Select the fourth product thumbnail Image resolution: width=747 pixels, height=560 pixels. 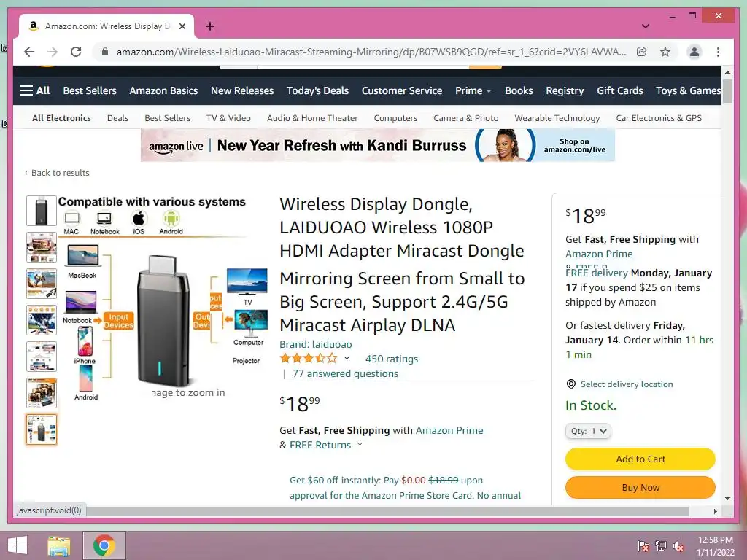tap(42, 320)
